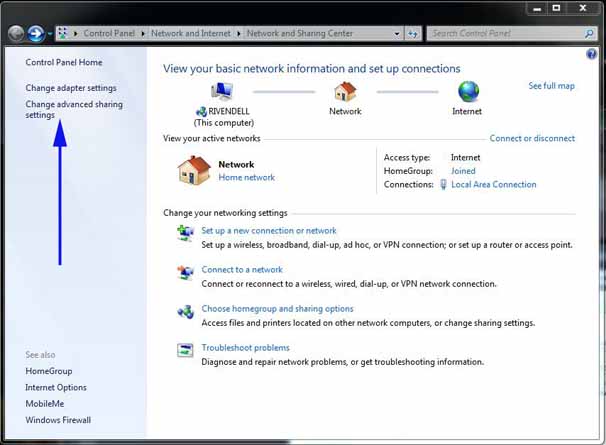Close the Network and Sharing Center window
Viewport: 606px width, 445px height.
[x=583, y=8]
